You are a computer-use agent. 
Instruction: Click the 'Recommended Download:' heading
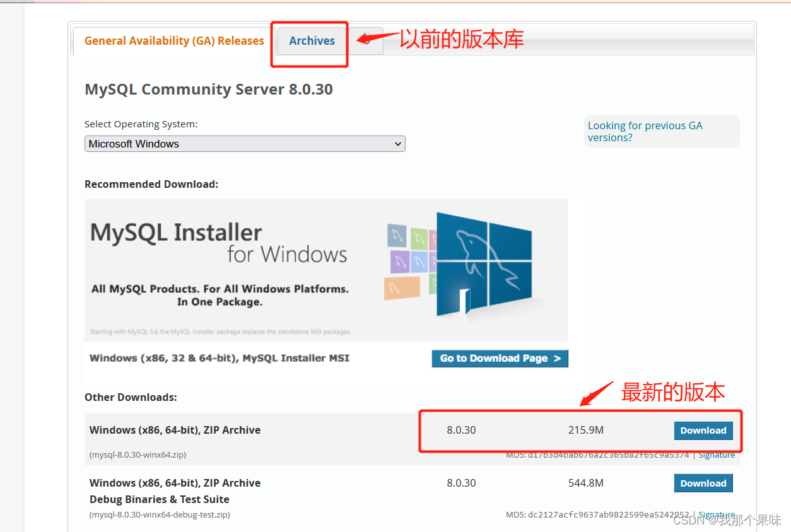pyautogui.click(x=151, y=184)
